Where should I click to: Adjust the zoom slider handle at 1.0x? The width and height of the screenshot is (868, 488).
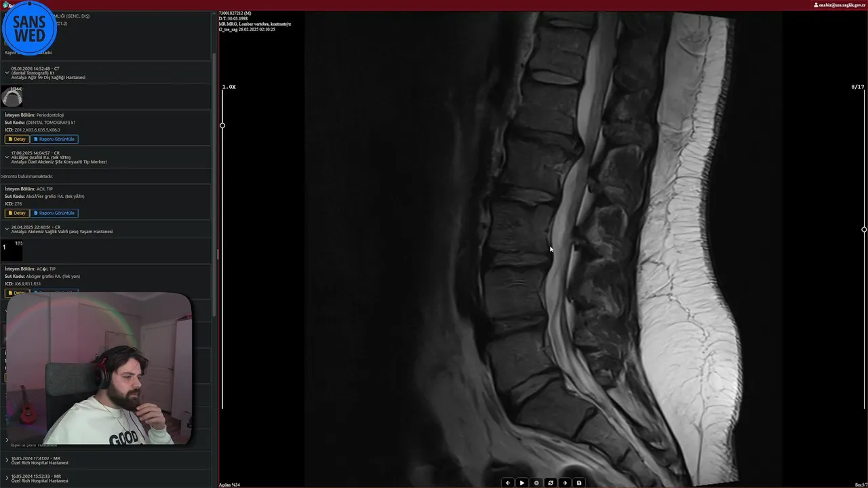(222, 125)
